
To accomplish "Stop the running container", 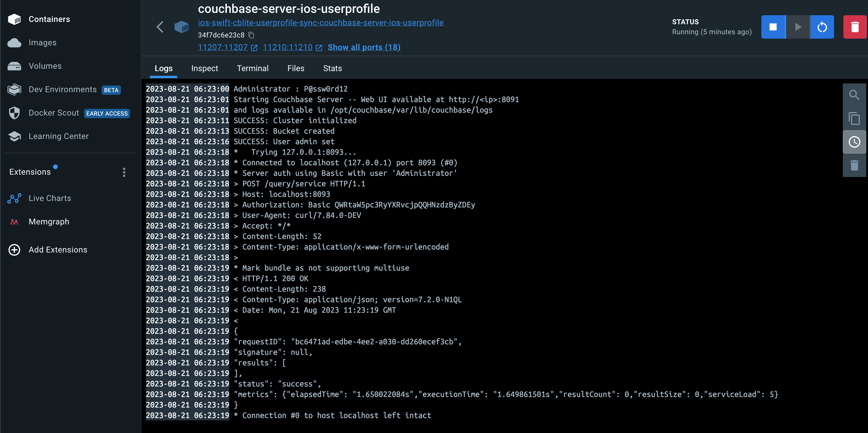I will coord(773,27).
